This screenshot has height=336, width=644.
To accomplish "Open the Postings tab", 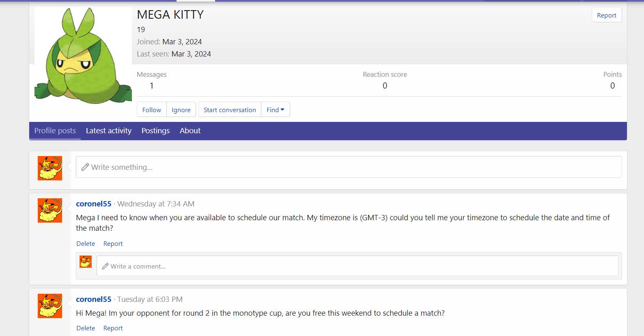I will pos(155,131).
